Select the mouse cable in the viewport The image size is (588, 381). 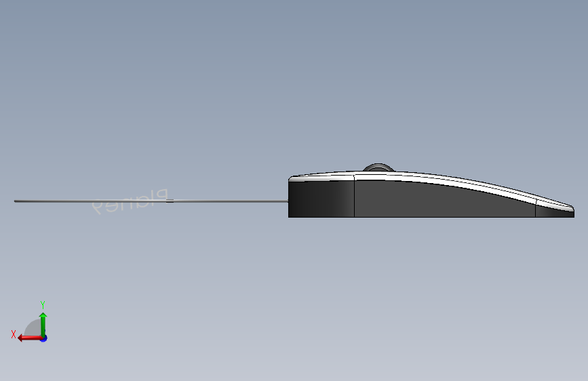151,201
